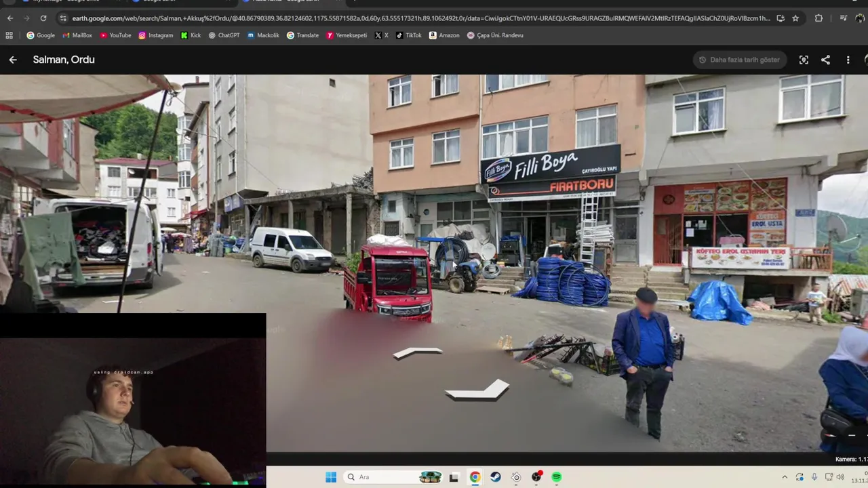This screenshot has width=868, height=488.
Task: Open SteelSeries app icon on taskbar
Action: pyautogui.click(x=516, y=477)
